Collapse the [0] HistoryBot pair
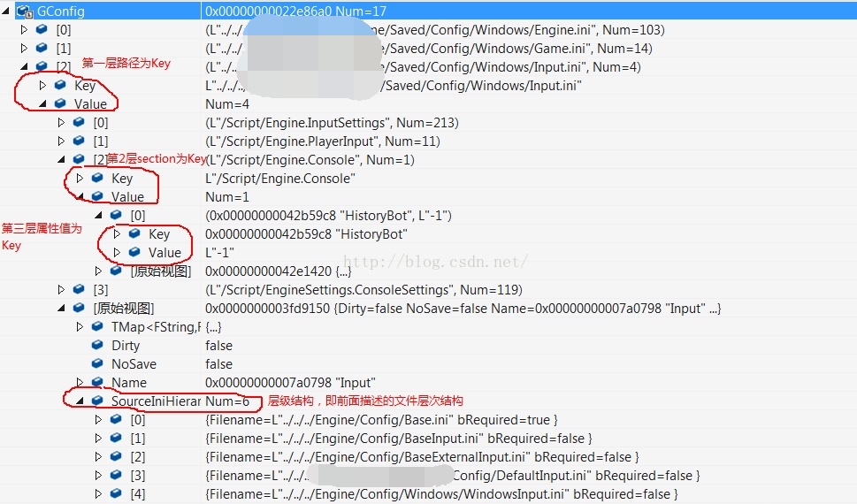The image size is (857, 504). coord(98,216)
